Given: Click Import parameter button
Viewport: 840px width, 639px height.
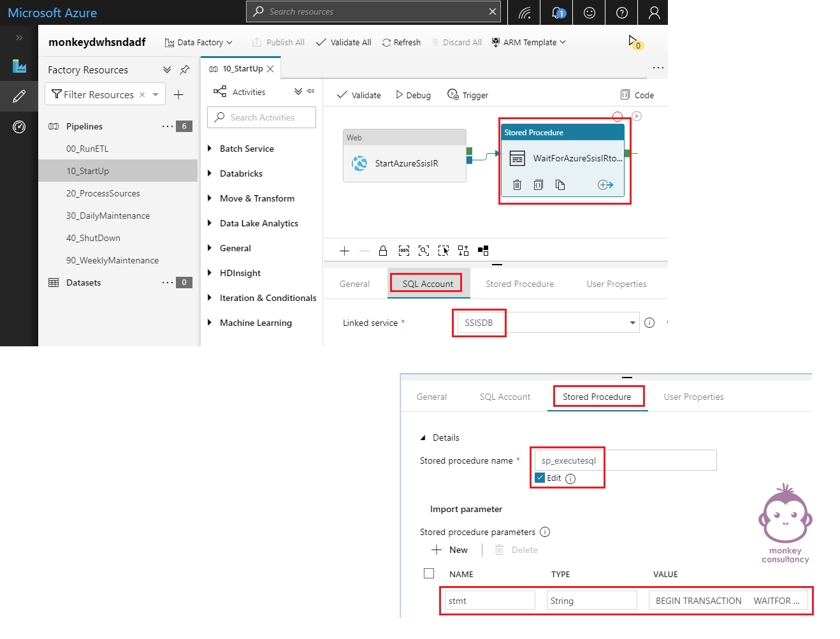Looking at the screenshot, I should [x=466, y=509].
